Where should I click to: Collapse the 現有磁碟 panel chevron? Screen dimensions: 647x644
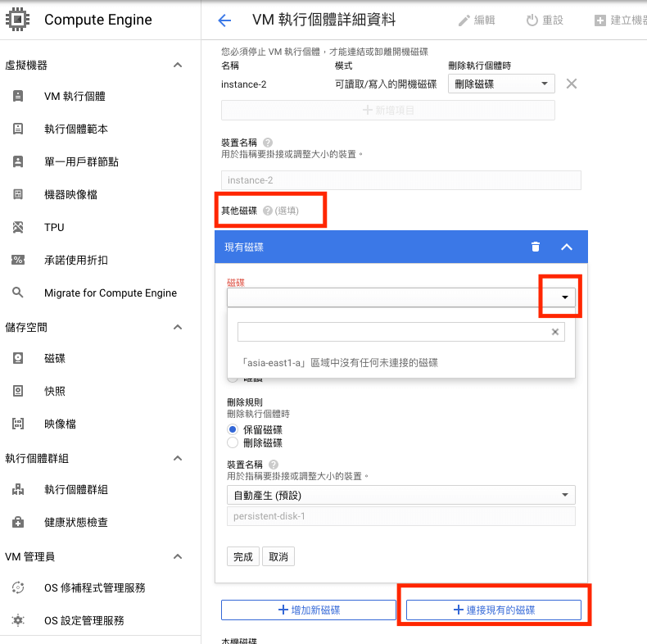pyautogui.click(x=567, y=247)
